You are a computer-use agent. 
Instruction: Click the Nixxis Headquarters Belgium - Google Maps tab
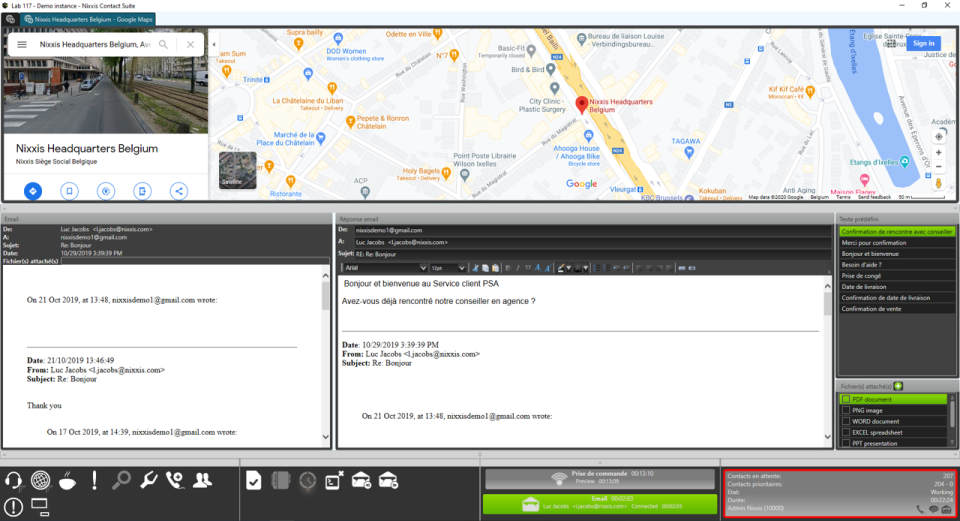coord(88,20)
